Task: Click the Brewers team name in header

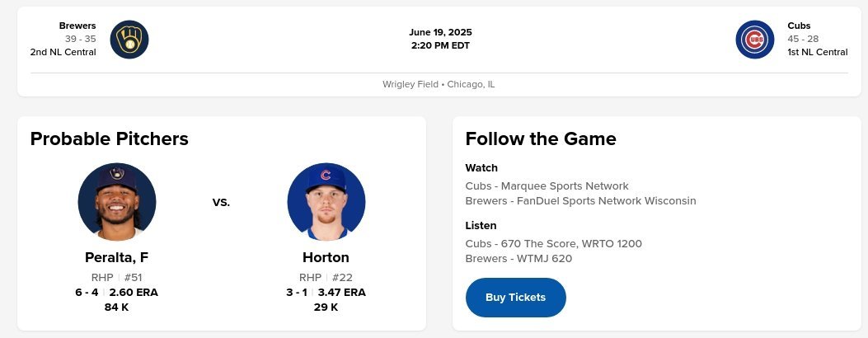Action: (77, 26)
